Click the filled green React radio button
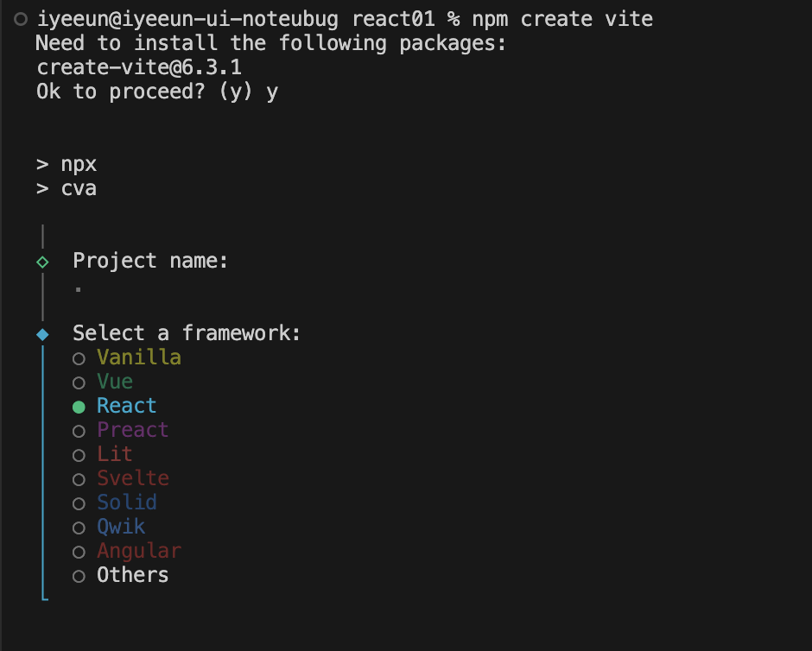This screenshot has height=651, width=812. (79, 408)
